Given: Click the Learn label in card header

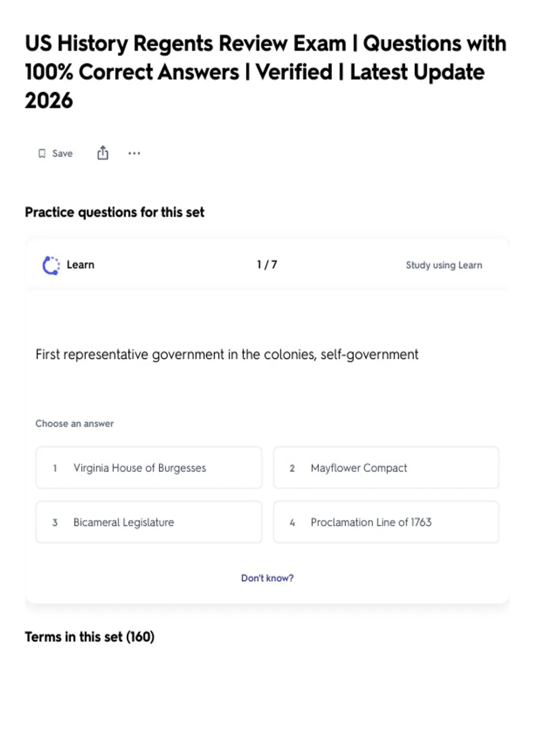Looking at the screenshot, I should (81, 265).
